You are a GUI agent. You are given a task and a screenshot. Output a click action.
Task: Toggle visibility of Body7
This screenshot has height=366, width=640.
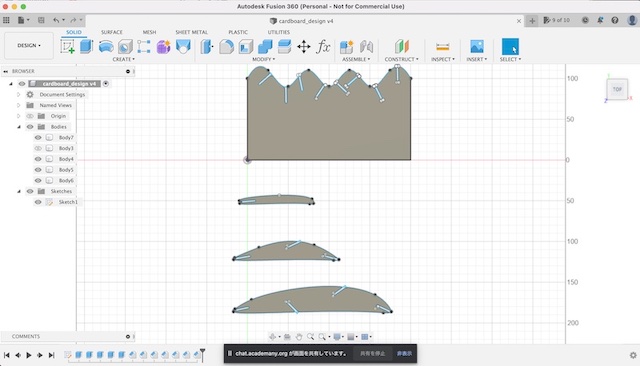[x=38, y=138]
